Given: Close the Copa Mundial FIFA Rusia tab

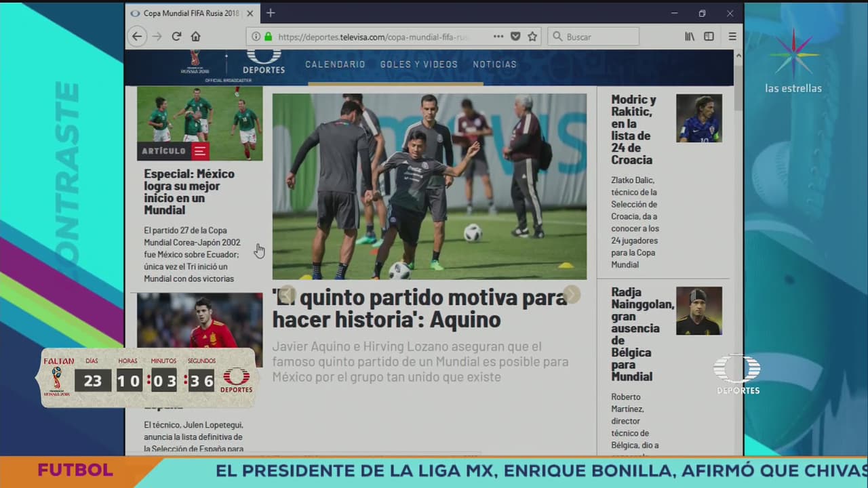Looking at the screenshot, I should pyautogui.click(x=250, y=13).
